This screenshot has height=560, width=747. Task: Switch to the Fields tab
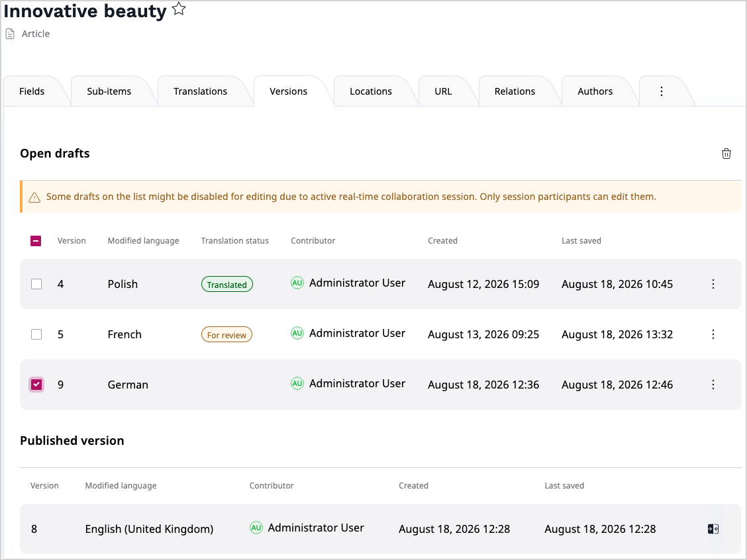[x=32, y=91]
